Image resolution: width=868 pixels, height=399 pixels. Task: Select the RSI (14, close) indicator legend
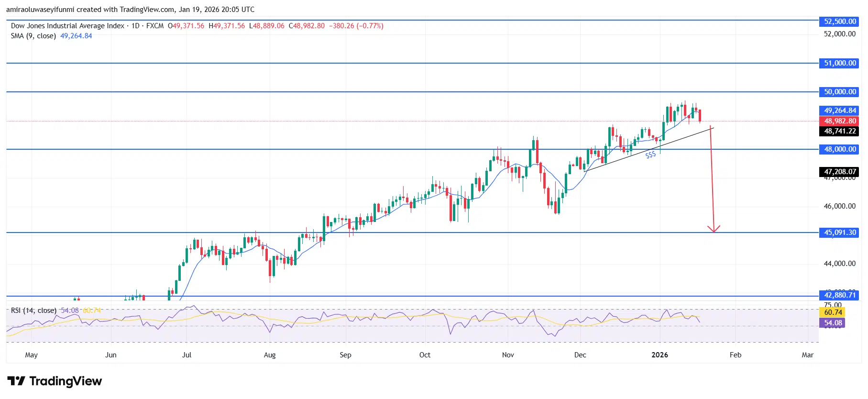coord(33,310)
